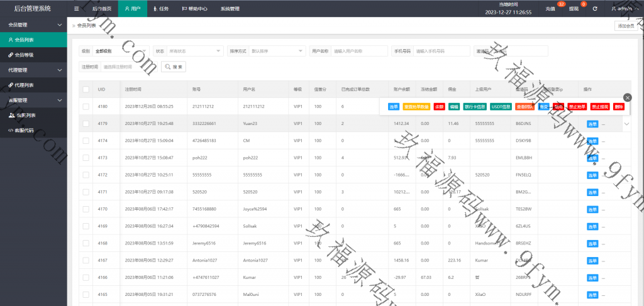Open 客服代码 in the sidebar
Viewport: 644px width, 306px height.
[25, 130]
